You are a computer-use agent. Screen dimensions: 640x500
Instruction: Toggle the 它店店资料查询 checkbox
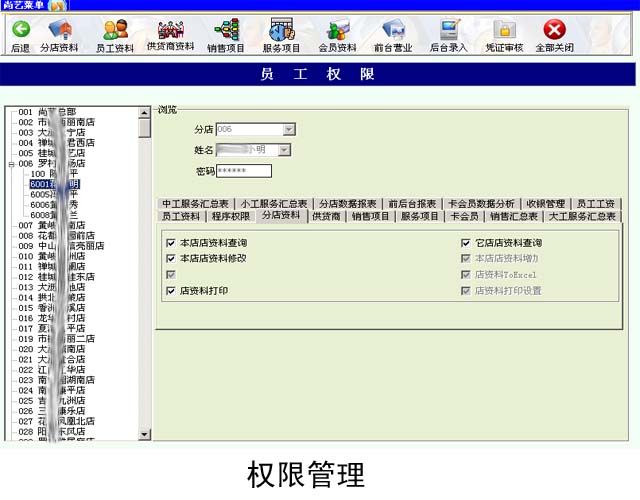pos(466,243)
